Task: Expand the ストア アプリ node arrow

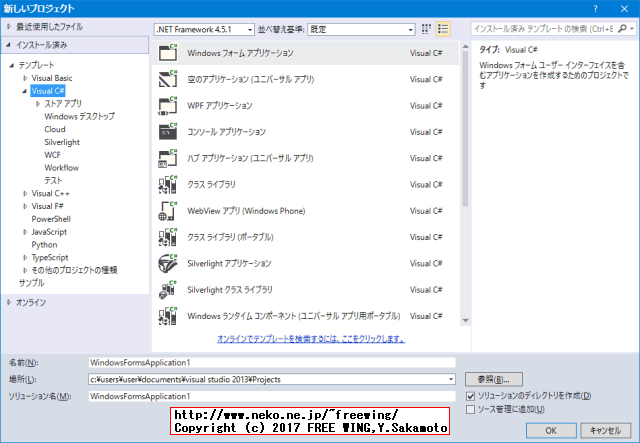Action: point(38,104)
